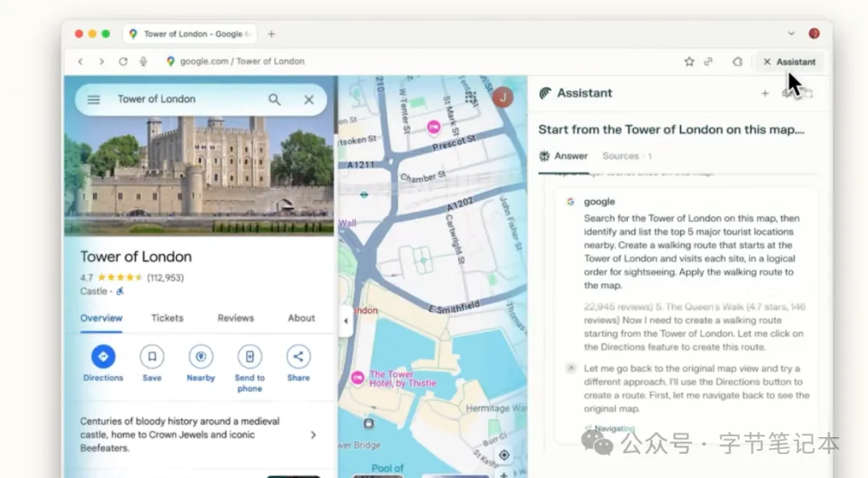Click the A1211 road label
Screen dimensions: 868x478
[360, 165]
